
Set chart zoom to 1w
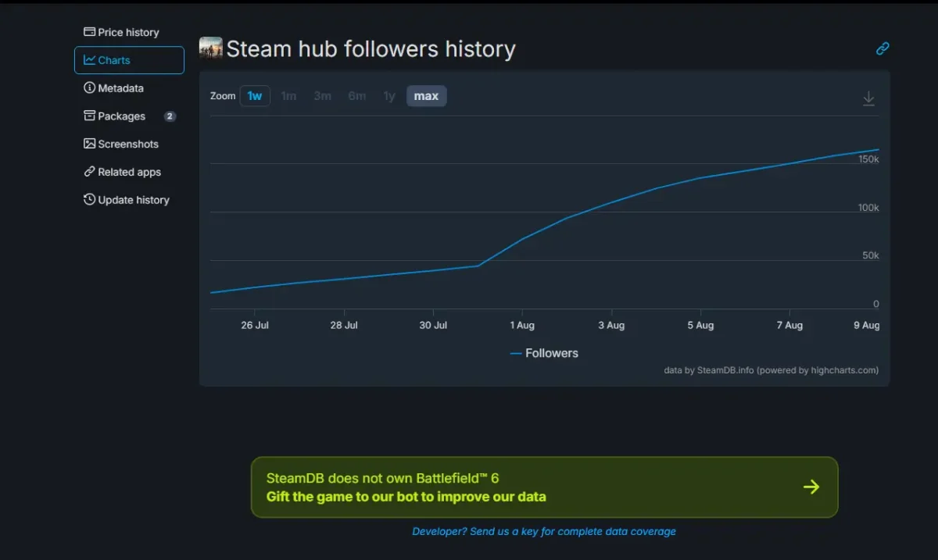[255, 96]
